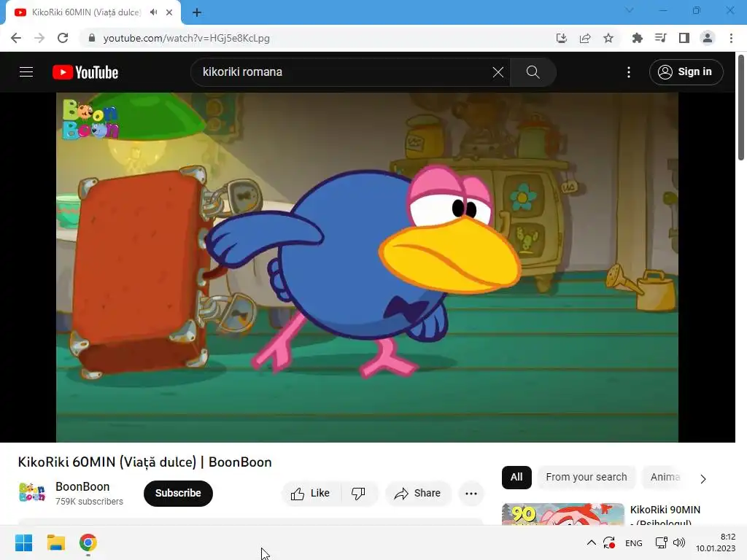747x560 pixels.
Task: Open 'KikoRiki 90MIN' suggested video title
Action: pos(665,516)
